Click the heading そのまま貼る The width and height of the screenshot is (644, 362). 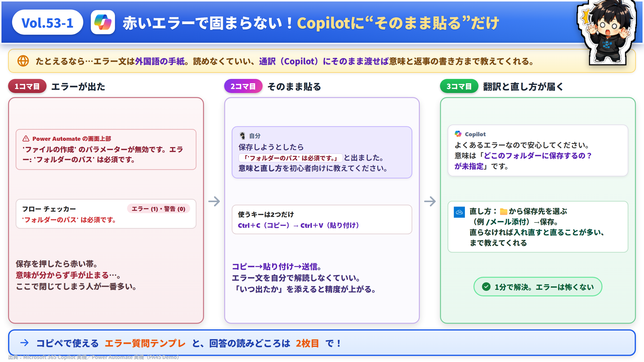pos(294,86)
